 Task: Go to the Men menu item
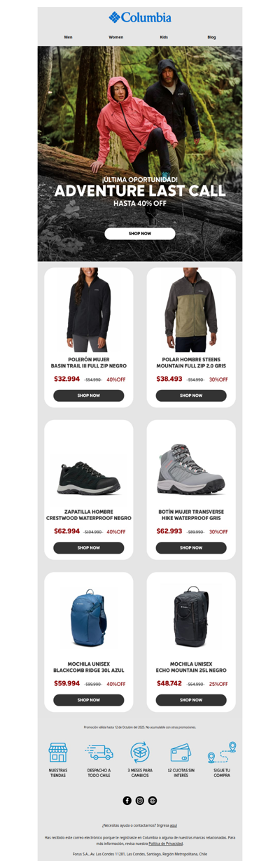tap(68, 37)
